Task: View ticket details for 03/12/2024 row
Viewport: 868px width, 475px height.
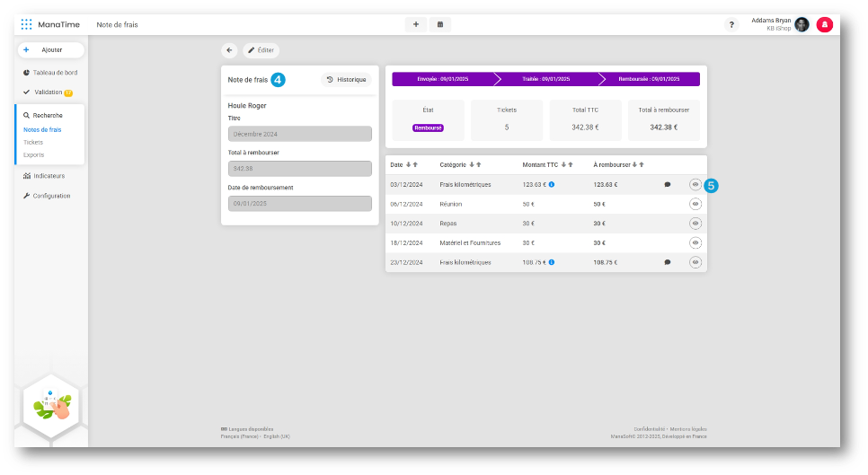Action: click(695, 184)
